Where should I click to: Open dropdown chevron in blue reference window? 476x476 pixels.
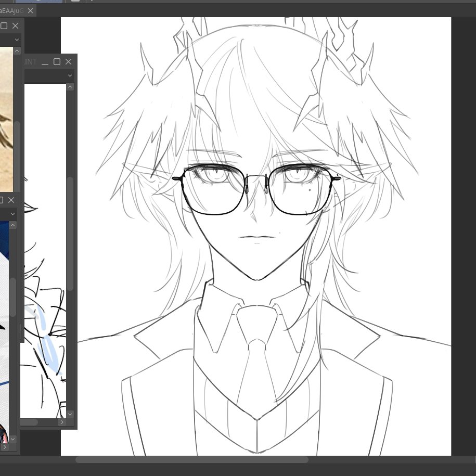[13, 214]
